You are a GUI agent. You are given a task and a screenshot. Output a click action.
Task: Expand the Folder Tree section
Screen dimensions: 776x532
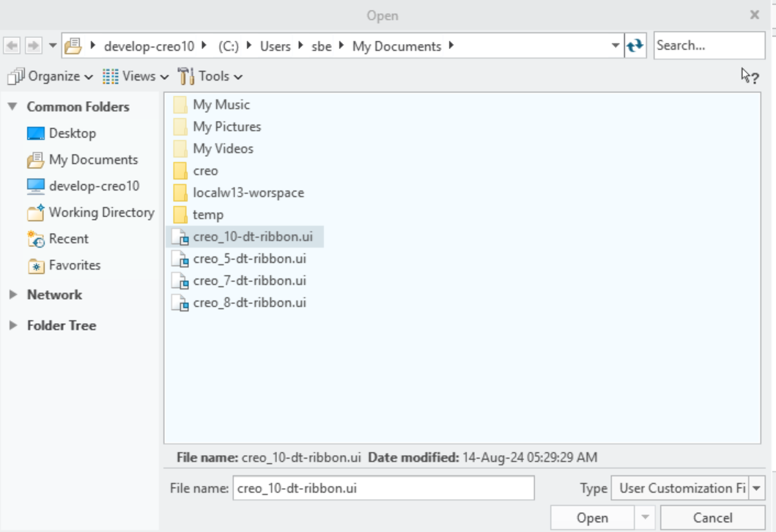12,325
